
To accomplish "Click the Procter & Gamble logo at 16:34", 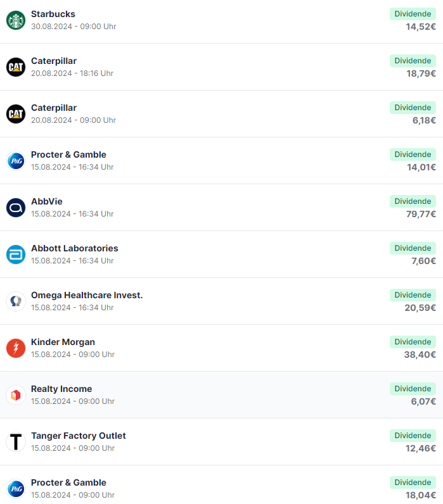I will pos(16,161).
